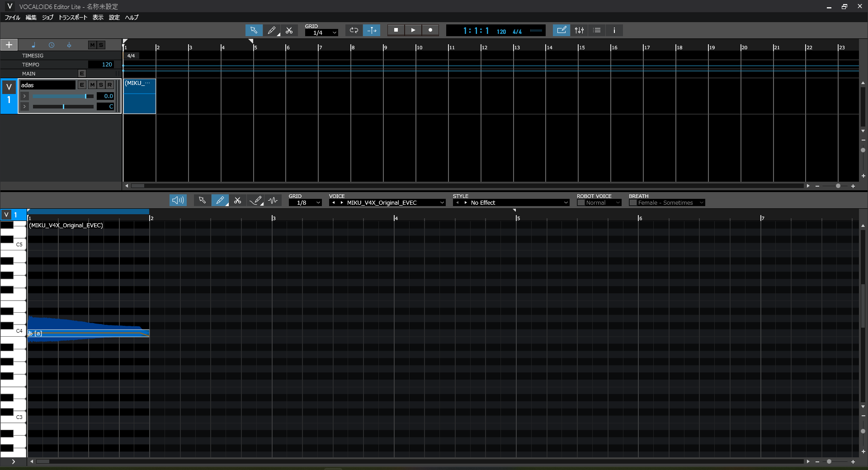Viewport: 868px width, 470px height.
Task: Open the ファイル menu
Action: (12, 18)
